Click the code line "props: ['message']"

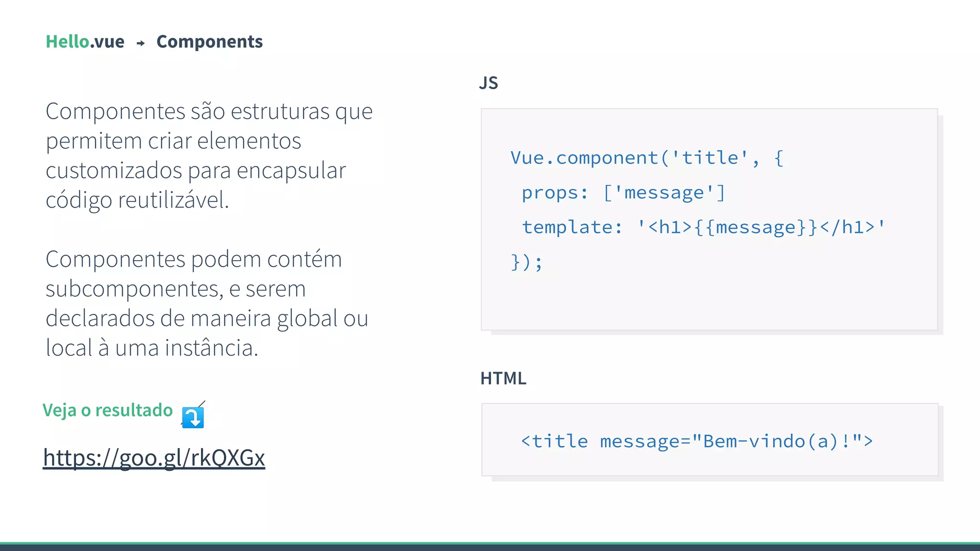(x=624, y=193)
